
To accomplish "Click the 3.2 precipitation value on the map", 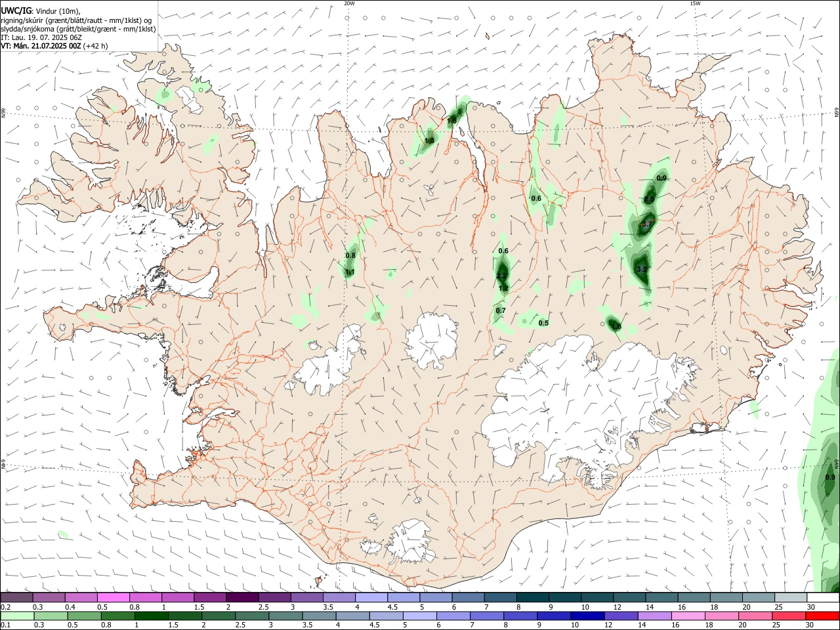I will 642,269.
